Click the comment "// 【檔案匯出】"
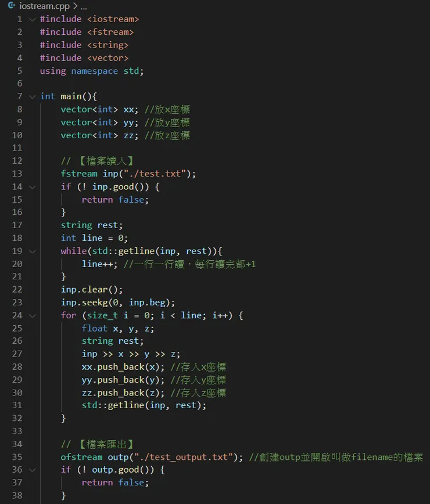430x504 pixels. 97,444
